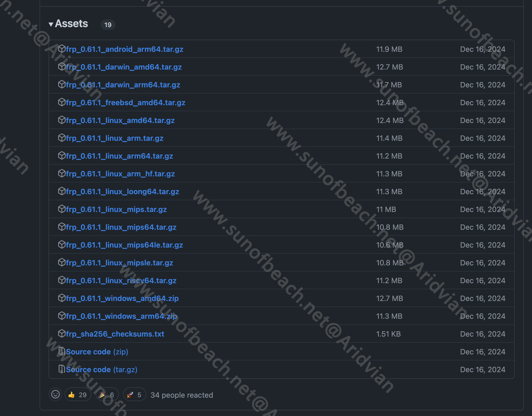Click the 10.6 MB size of linux_mips64le
The width and height of the screenshot is (532, 416).
pos(390,245)
